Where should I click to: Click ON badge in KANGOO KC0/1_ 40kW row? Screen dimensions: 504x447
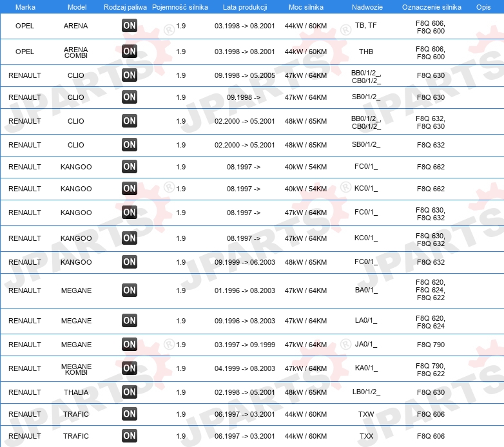[130, 189]
